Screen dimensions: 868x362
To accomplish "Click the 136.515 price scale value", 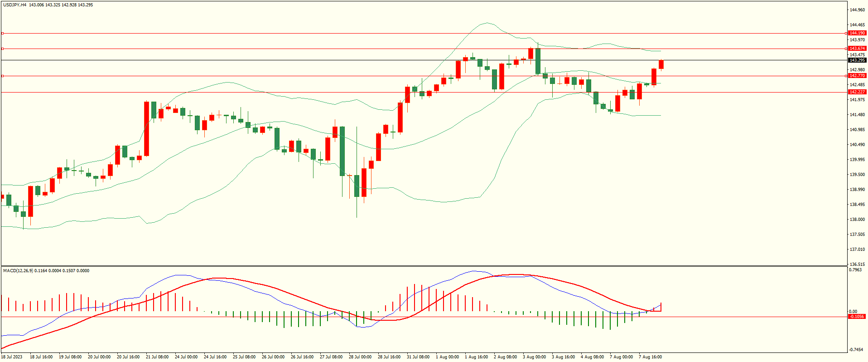I will [858, 264].
